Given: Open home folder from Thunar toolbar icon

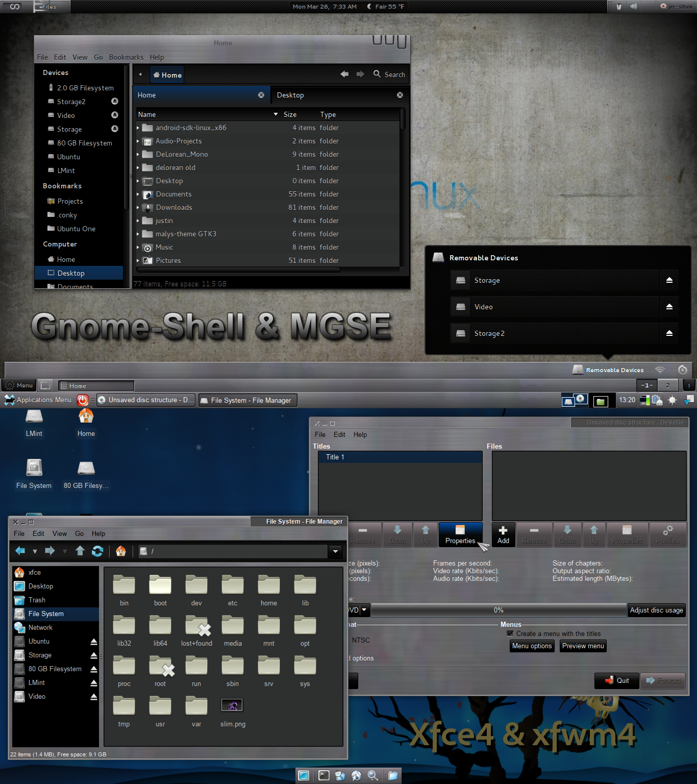Looking at the screenshot, I should (x=121, y=551).
